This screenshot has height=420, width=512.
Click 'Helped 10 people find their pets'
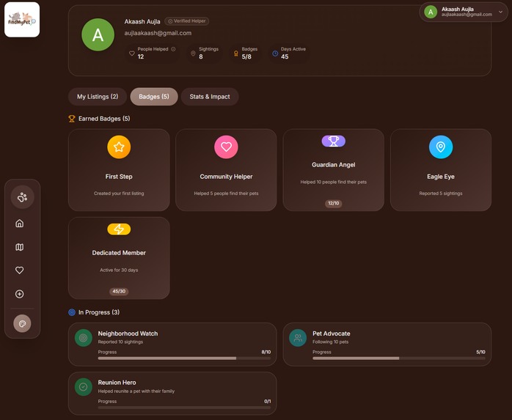[x=334, y=182]
